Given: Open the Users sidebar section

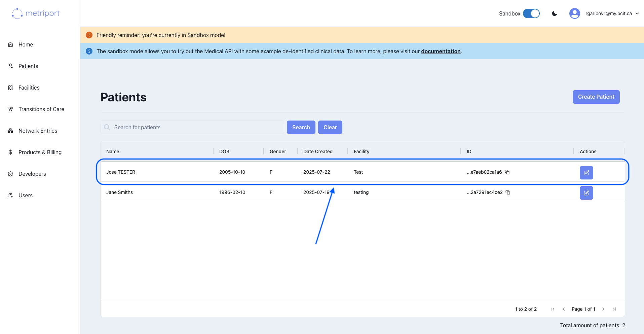Looking at the screenshot, I should coord(10,195).
